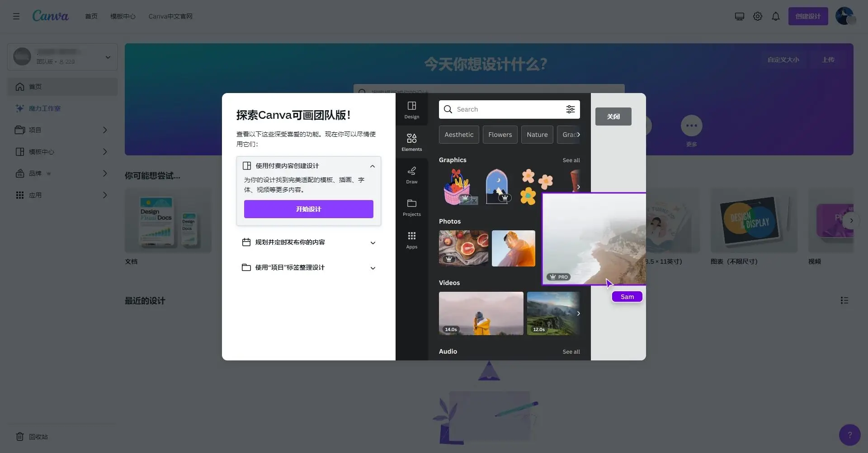The width and height of the screenshot is (868, 453).
Task: Click the 开始设计 button
Action: pos(309,209)
